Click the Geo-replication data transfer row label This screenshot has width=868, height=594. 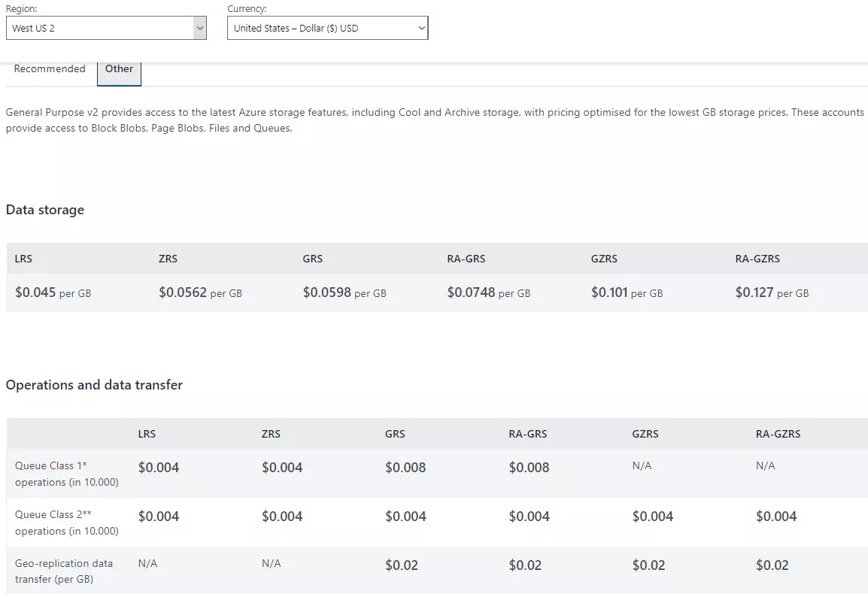65,571
